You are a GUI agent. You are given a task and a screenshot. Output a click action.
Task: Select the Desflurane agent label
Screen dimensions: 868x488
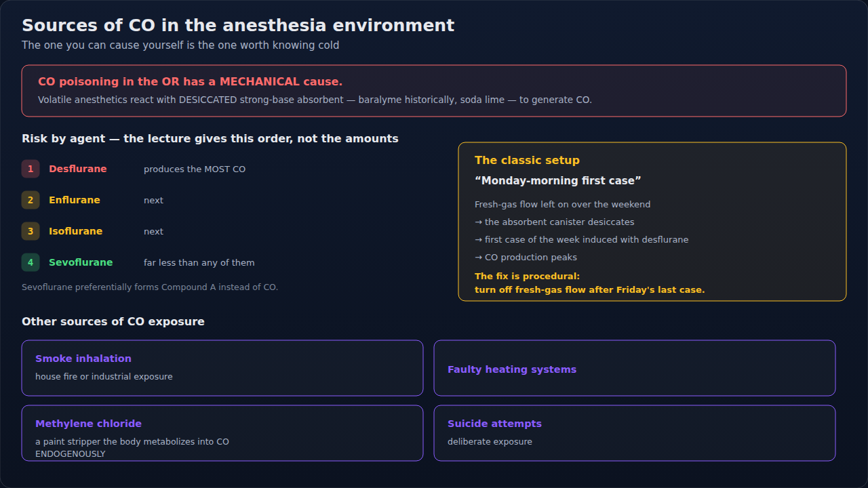coord(78,169)
